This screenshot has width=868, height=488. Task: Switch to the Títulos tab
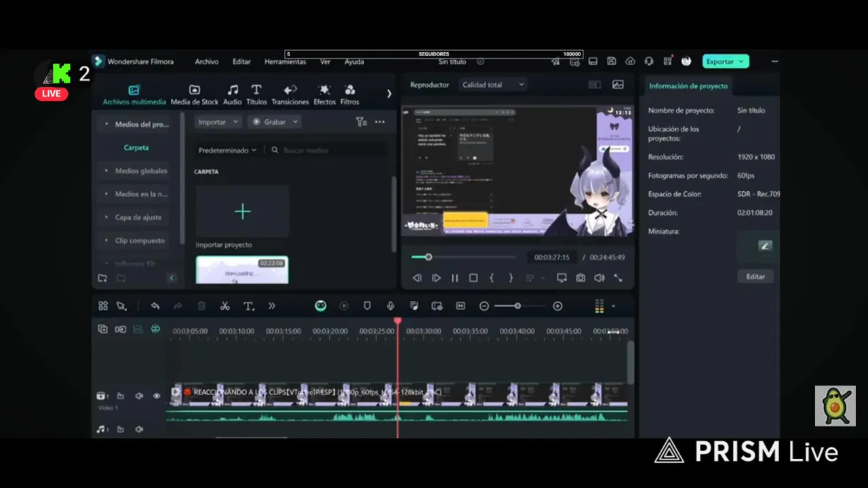[x=256, y=95]
